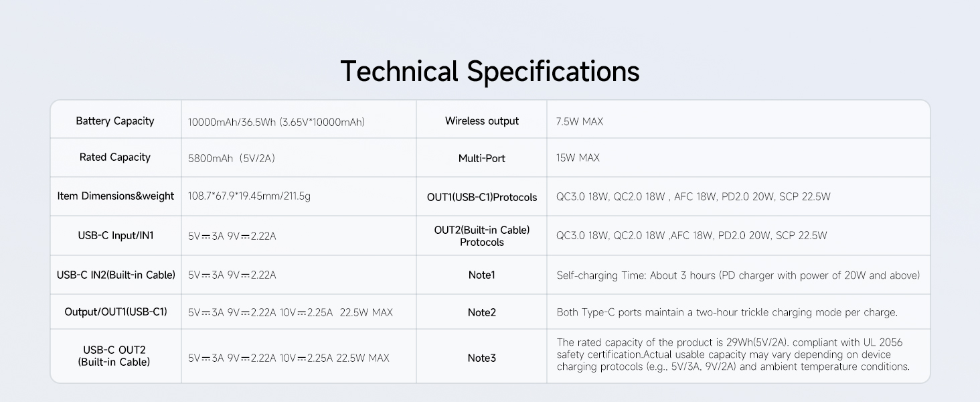Select the Item Dimensions&weight label
The image size is (980, 402).
[x=116, y=196]
